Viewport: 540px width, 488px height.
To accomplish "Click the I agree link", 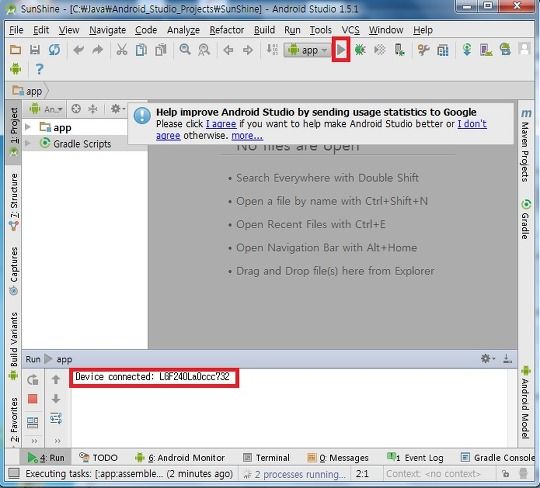I will coord(221,124).
